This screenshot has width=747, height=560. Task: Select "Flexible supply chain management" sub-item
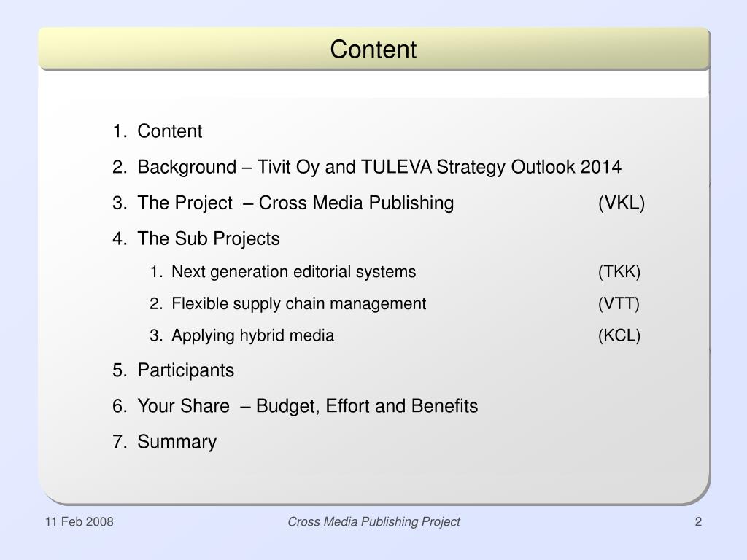298,304
